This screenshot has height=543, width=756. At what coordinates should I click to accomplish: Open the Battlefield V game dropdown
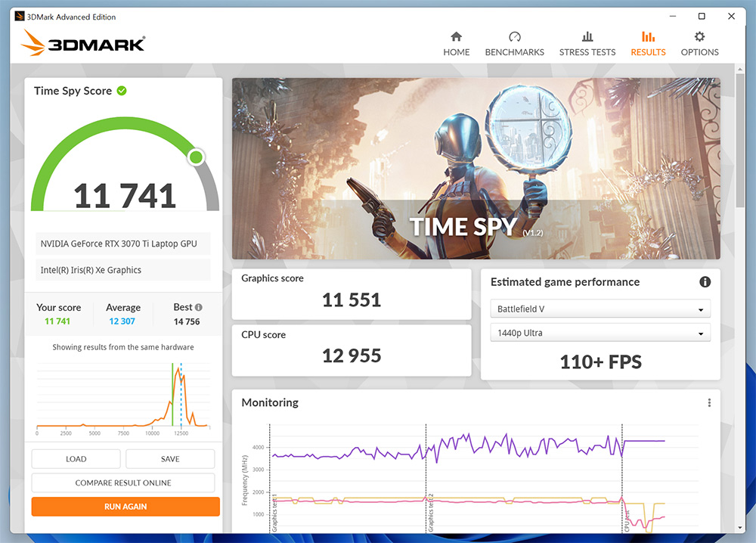pyautogui.click(x=600, y=309)
